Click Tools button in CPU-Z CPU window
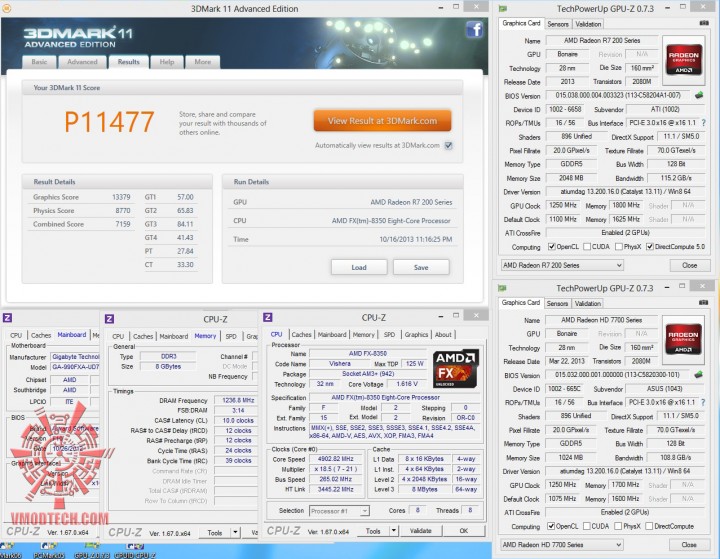The height and width of the screenshot is (559, 720). pyautogui.click(x=373, y=531)
